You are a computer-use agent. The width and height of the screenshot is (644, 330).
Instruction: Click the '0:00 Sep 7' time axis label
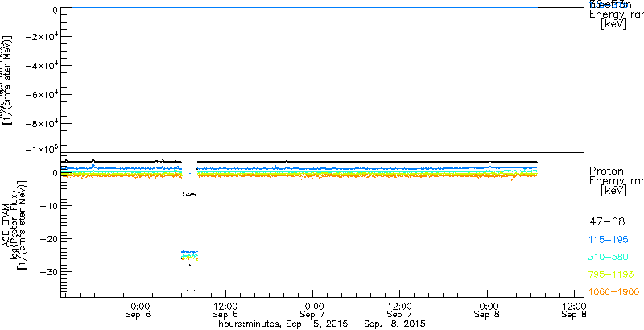(x=313, y=311)
